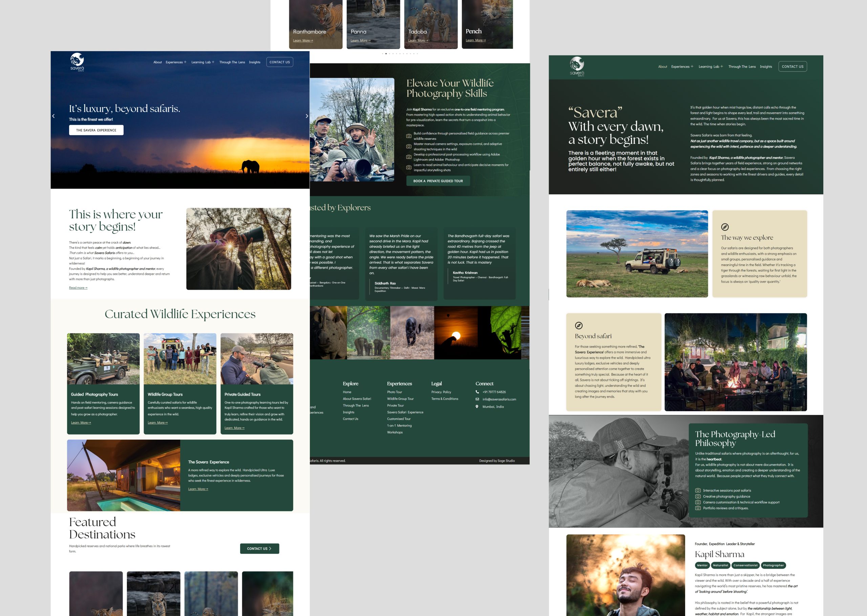Click the 'Photographer' tag under Kapil Sharma
Image resolution: width=867 pixels, height=616 pixels.
tap(773, 565)
